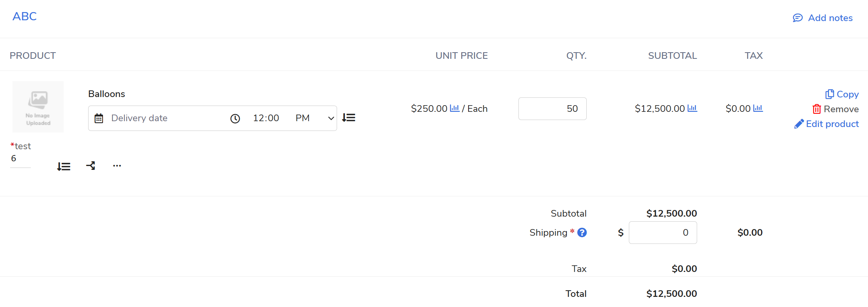Click the No Image Uploaded thumbnail
This screenshot has height=307, width=868.
pos(38,107)
